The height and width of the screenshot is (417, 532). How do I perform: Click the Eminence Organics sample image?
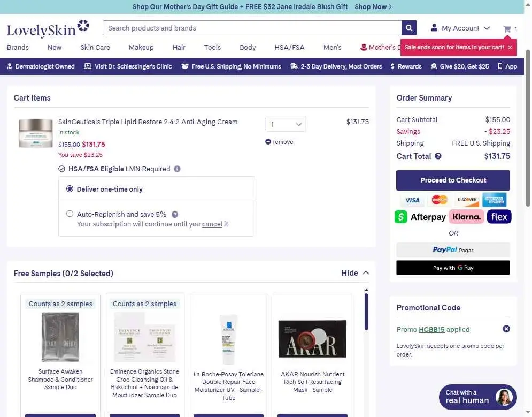tap(144, 337)
